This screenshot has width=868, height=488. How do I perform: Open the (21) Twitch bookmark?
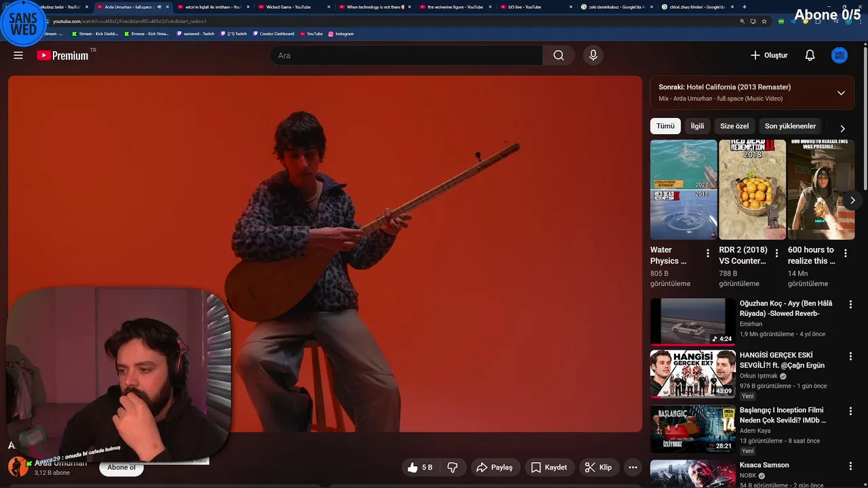pos(233,33)
